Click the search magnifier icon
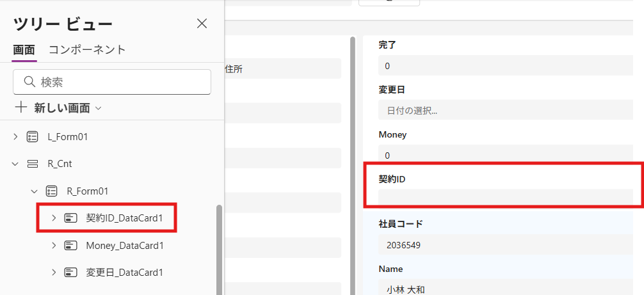The image size is (644, 295). pyautogui.click(x=29, y=82)
